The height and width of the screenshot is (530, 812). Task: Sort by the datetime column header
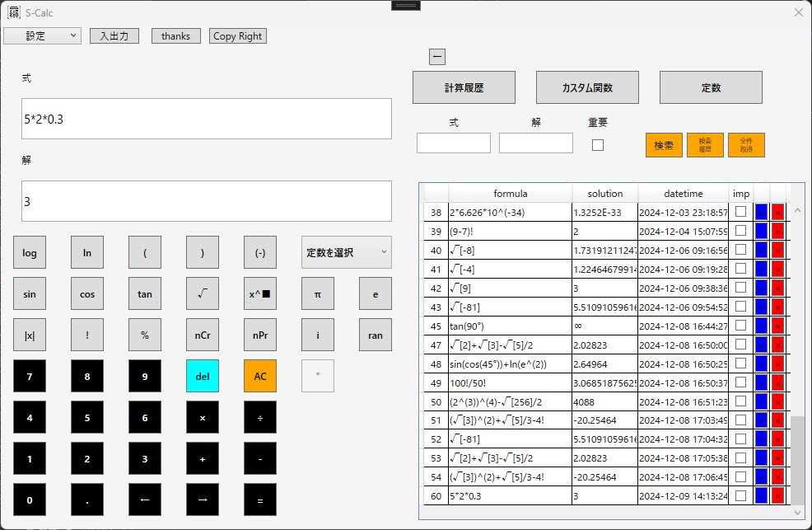pyautogui.click(x=683, y=193)
